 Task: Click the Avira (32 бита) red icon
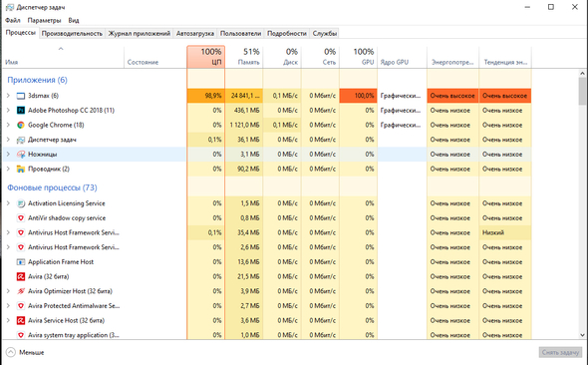(x=21, y=276)
